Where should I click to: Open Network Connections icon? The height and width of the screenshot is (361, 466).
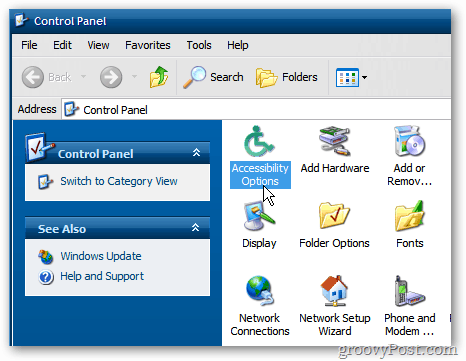(x=260, y=291)
